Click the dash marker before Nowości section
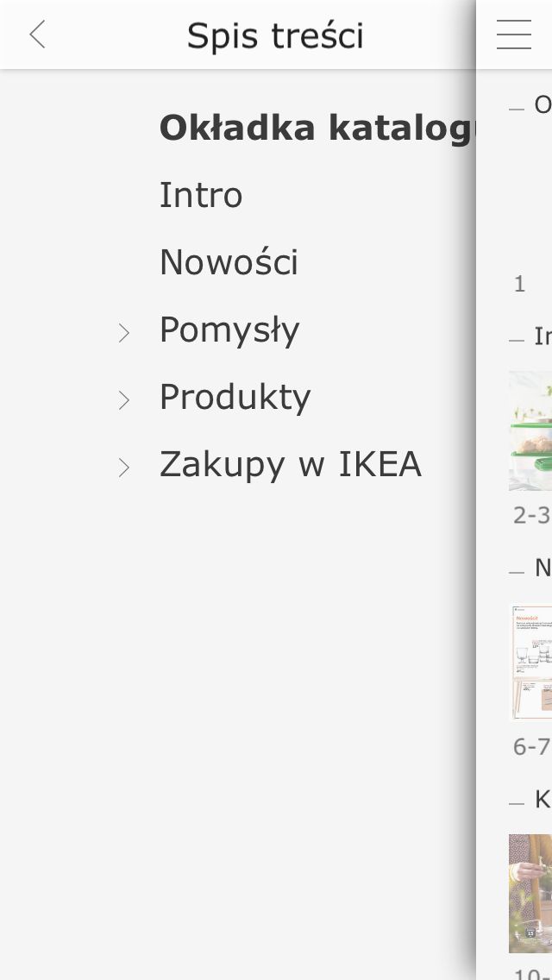The image size is (552, 980). coord(517,573)
